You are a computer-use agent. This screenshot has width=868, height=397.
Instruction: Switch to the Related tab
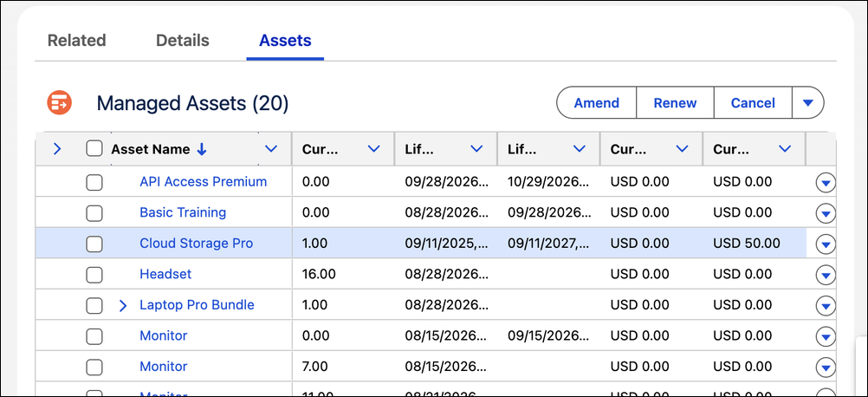pos(76,41)
